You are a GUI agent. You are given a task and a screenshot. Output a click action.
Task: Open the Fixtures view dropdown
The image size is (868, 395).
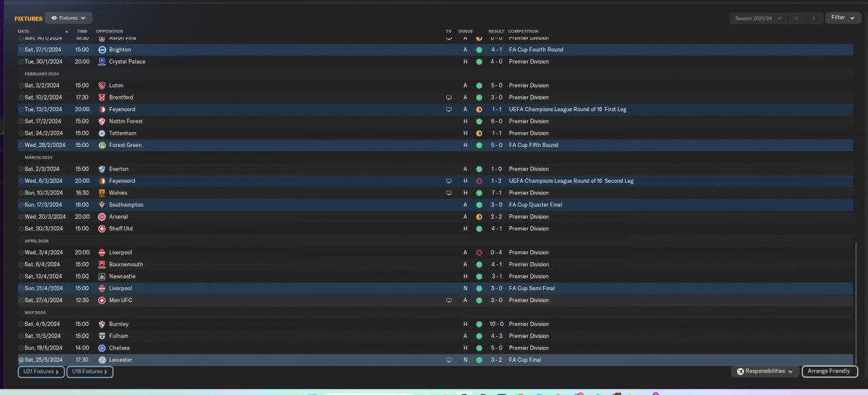pos(68,18)
